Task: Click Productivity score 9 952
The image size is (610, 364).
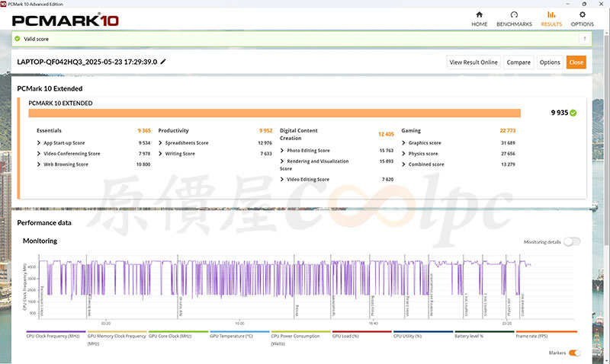Action: pyautogui.click(x=265, y=130)
